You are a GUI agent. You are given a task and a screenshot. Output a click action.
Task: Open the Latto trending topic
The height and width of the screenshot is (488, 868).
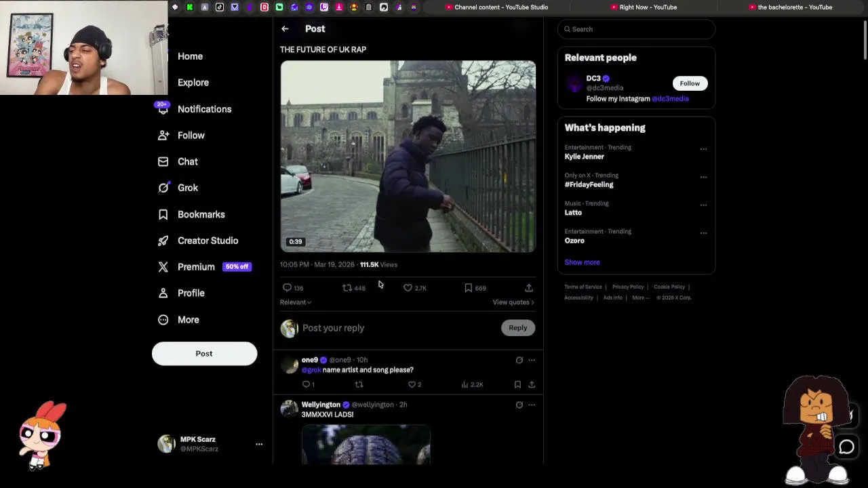[573, 213]
